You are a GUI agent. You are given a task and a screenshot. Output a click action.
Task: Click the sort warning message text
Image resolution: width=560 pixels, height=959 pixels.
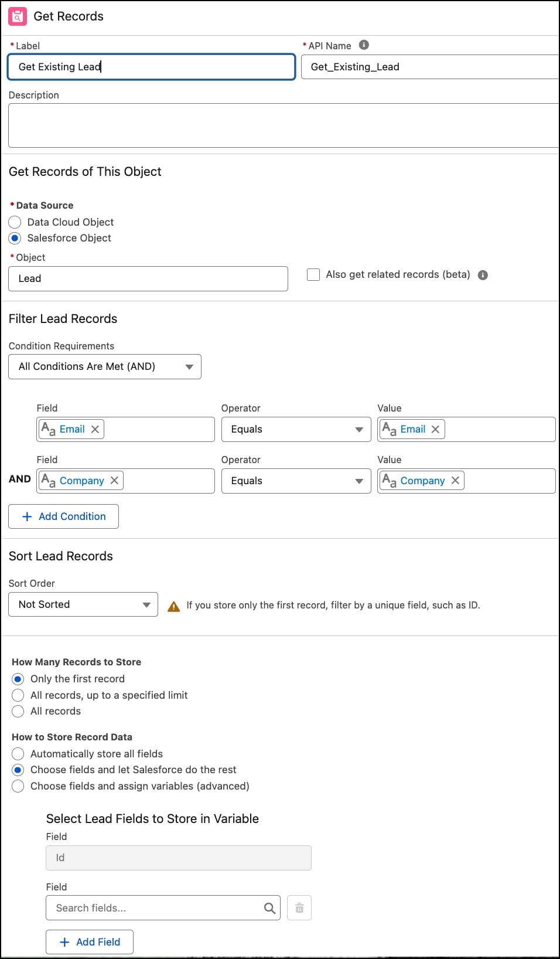[333, 605]
